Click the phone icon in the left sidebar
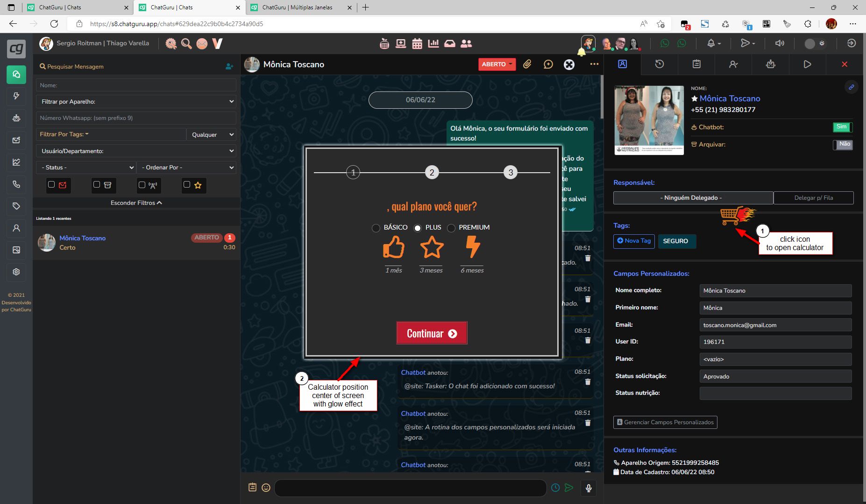The image size is (866, 504). coord(16,184)
